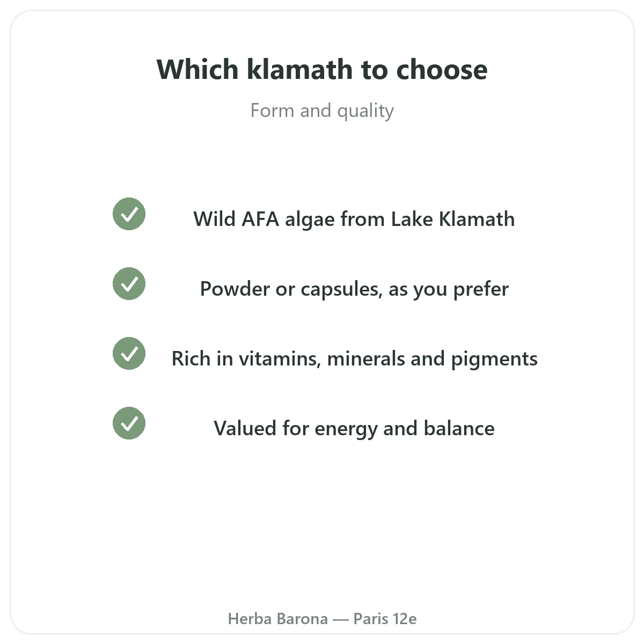Image resolution: width=644 pixels, height=644 pixels.
Task: Select the checkmark icon next to Powder or capsules
Action: [129, 284]
